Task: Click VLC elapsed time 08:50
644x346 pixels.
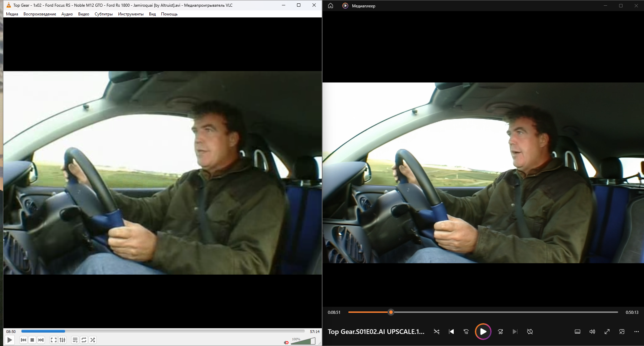Action: click(x=11, y=332)
